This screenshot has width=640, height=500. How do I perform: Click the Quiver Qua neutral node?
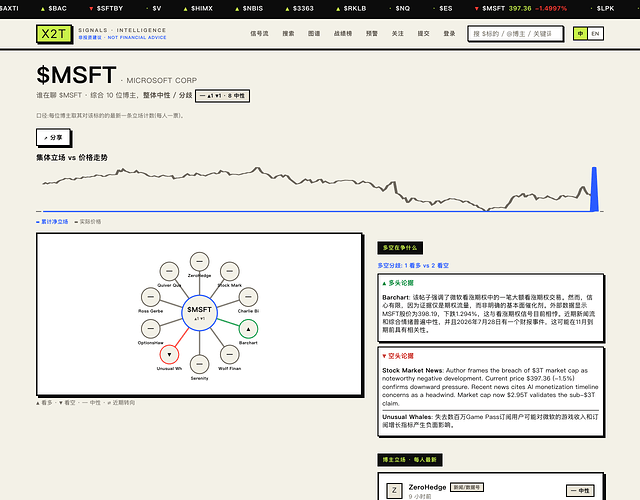tap(169, 271)
